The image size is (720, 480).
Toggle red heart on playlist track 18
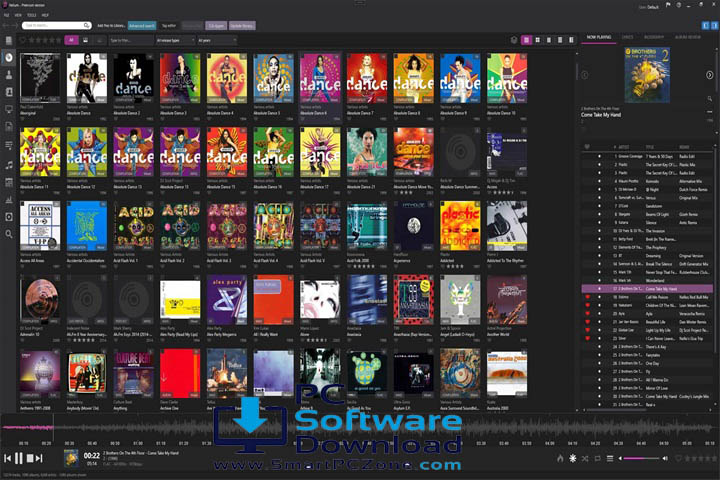587,297
